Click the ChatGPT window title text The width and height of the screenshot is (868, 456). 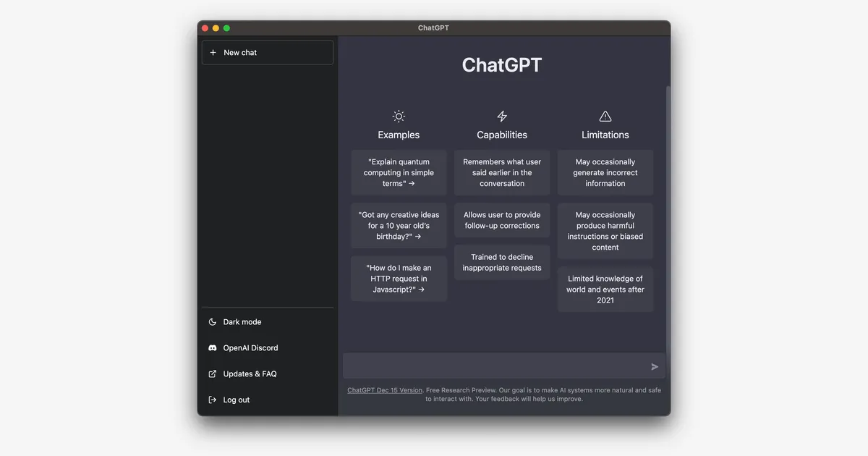(433, 28)
